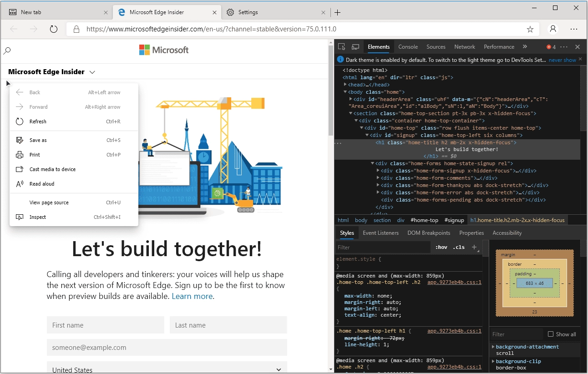Toggle .cls class editor button
The image size is (588, 374).
459,247
